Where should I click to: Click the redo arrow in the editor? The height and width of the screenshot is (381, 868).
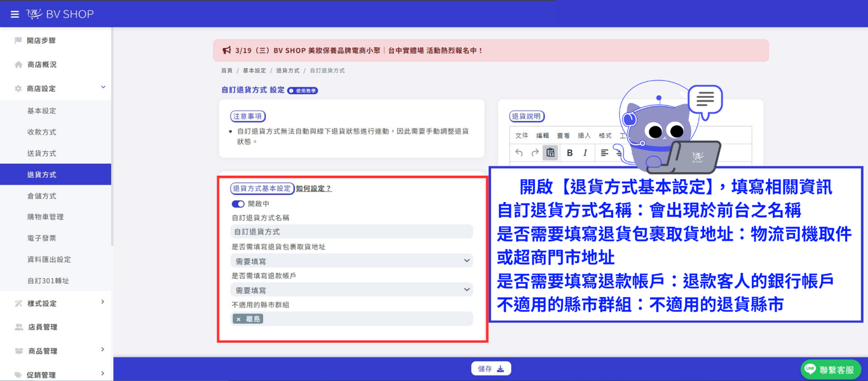535,152
